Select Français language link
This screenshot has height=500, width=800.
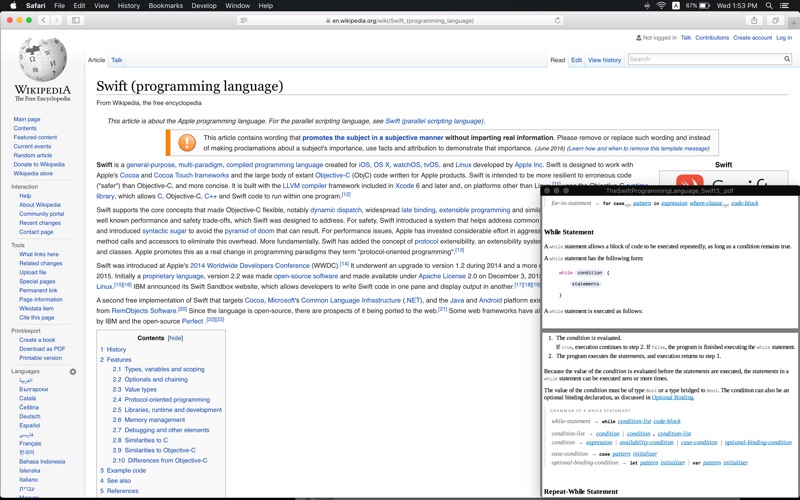(x=30, y=443)
